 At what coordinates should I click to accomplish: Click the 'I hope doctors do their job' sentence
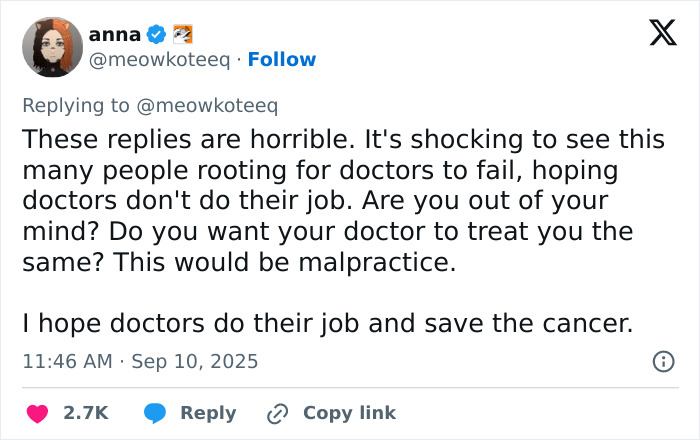[x=328, y=323]
